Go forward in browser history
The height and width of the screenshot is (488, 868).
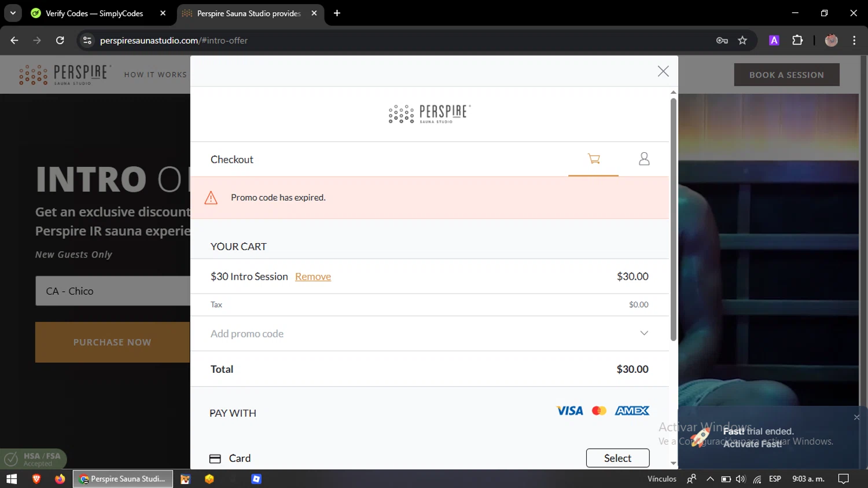(37, 41)
